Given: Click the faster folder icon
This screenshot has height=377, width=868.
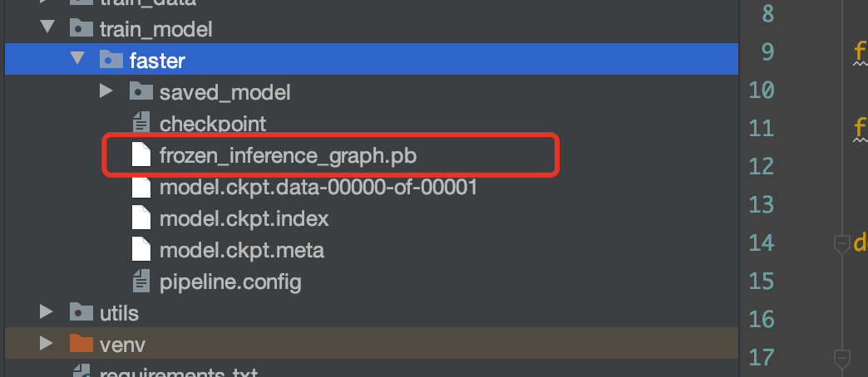Looking at the screenshot, I should 111,59.
